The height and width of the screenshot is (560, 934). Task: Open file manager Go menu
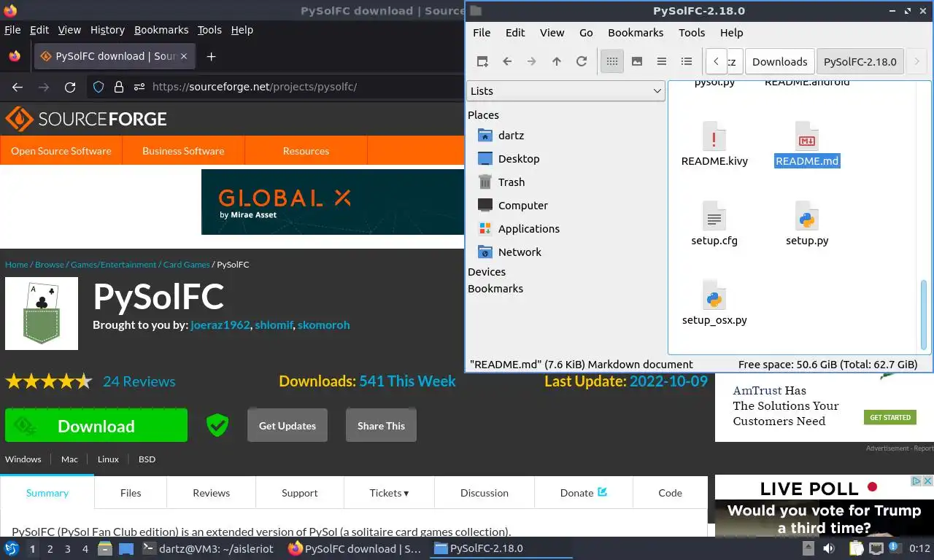pos(586,33)
